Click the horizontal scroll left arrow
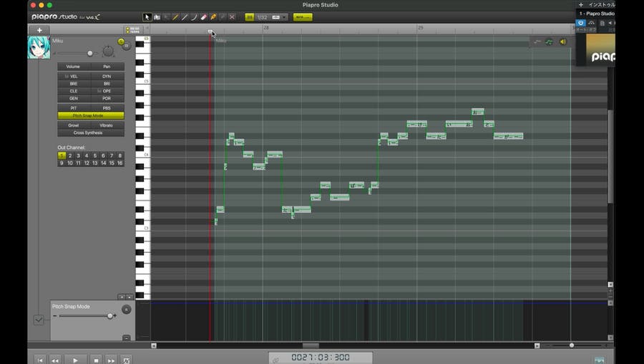 pyautogui.click(x=154, y=345)
